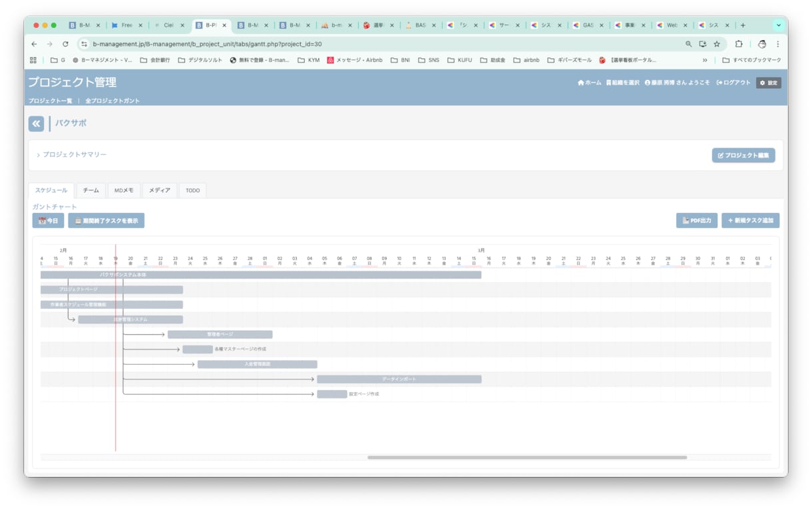The height and width of the screenshot is (509, 812).
Task: Click the double-chevron back button
Action: coord(36,124)
